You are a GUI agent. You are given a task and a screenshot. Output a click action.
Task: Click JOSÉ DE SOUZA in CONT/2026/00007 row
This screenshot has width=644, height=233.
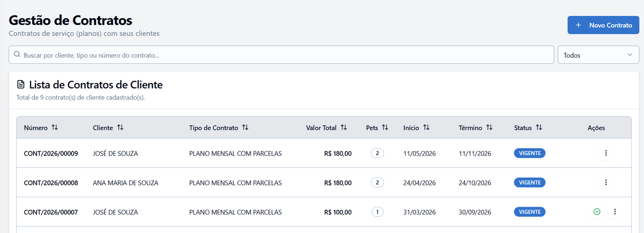(x=115, y=212)
